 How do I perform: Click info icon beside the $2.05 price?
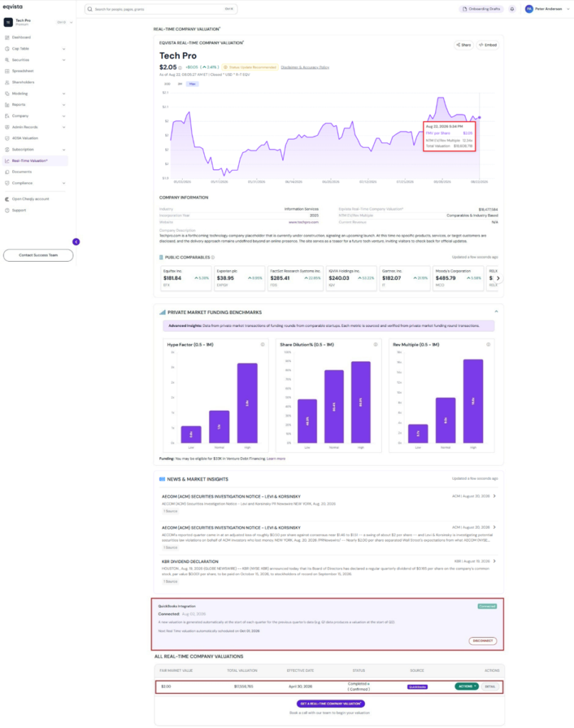180,68
